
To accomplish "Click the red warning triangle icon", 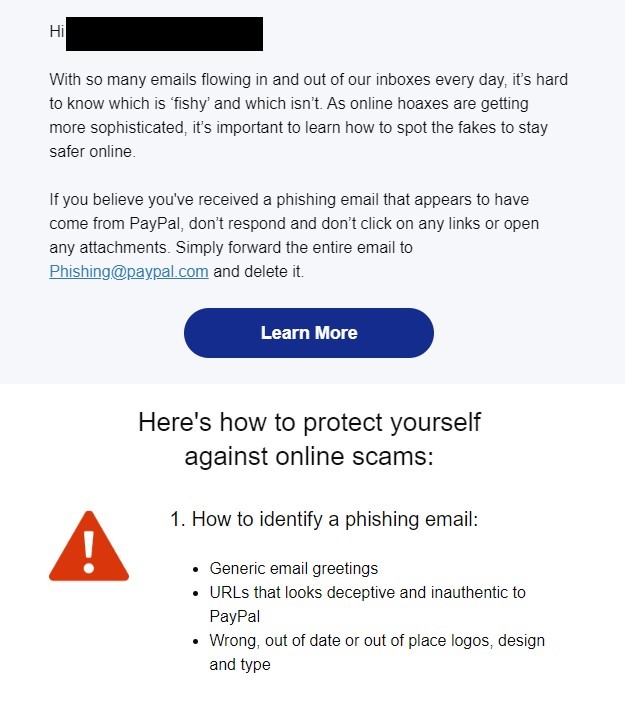I will (x=89, y=546).
